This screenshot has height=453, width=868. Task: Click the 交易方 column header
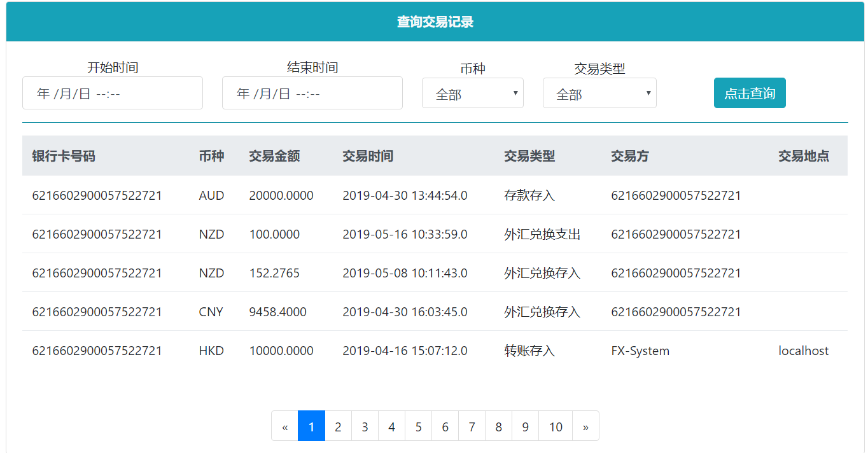point(630,156)
